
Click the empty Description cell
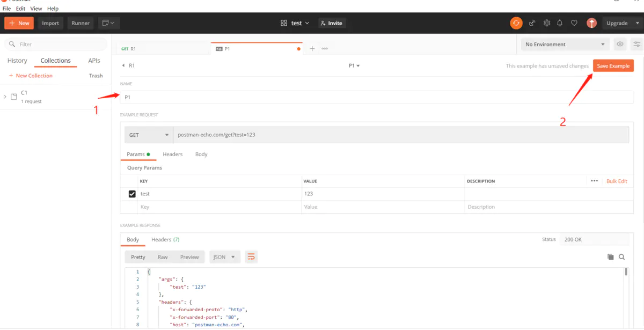548,207
